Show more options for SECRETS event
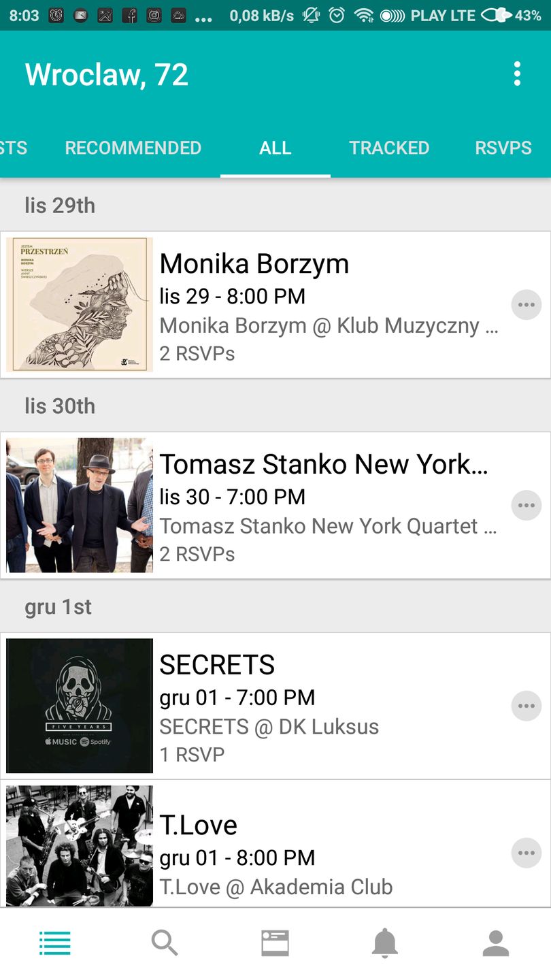 526,706
